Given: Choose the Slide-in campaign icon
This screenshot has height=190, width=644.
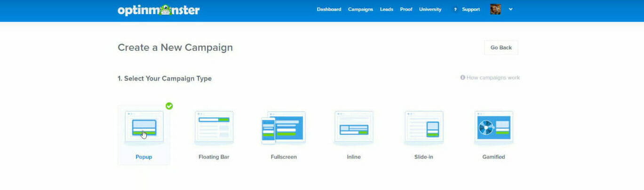Looking at the screenshot, I should pos(424,127).
